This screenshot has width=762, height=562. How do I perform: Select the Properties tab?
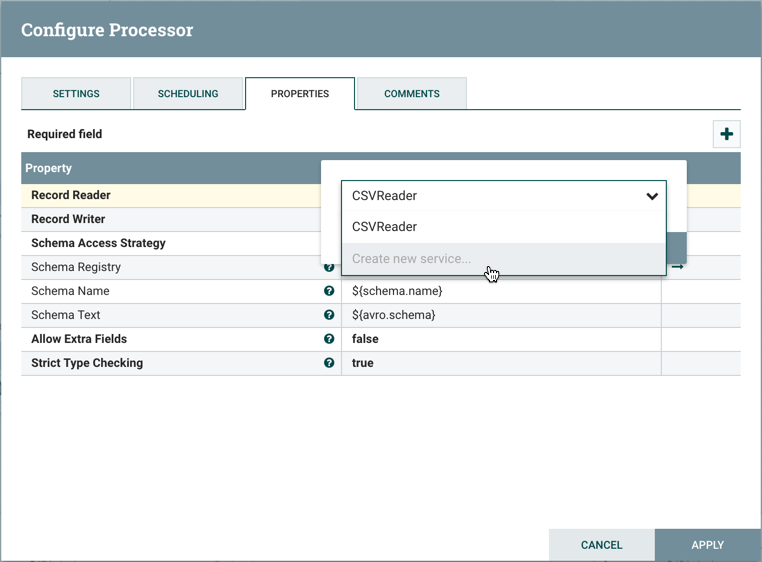[x=300, y=94]
